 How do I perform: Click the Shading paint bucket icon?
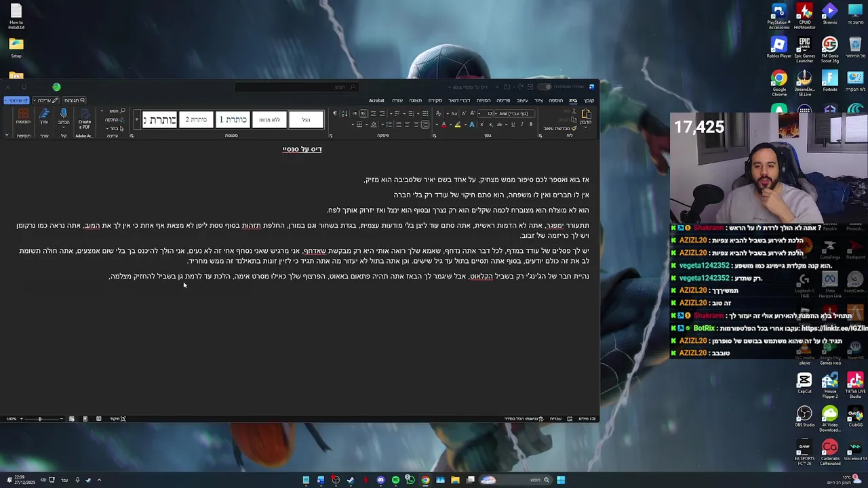(374, 124)
